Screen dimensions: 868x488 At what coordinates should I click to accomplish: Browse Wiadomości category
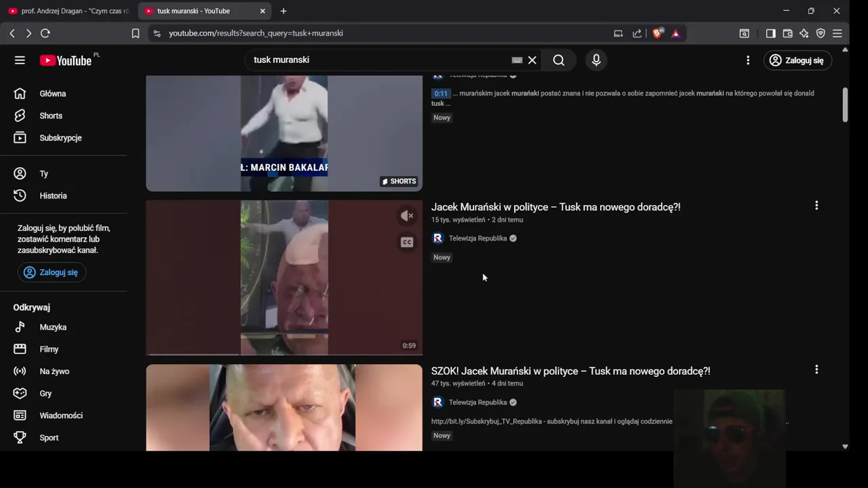point(64,415)
